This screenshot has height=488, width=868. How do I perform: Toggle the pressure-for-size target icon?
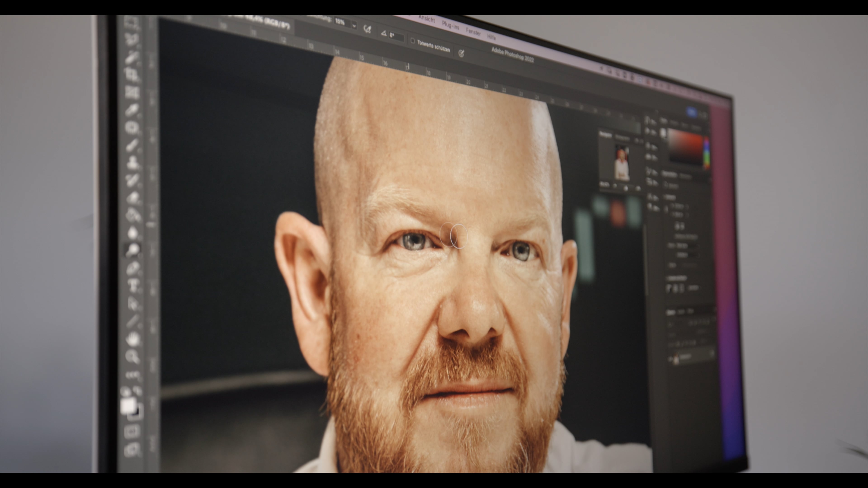pyautogui.click(x=461, y=53)
